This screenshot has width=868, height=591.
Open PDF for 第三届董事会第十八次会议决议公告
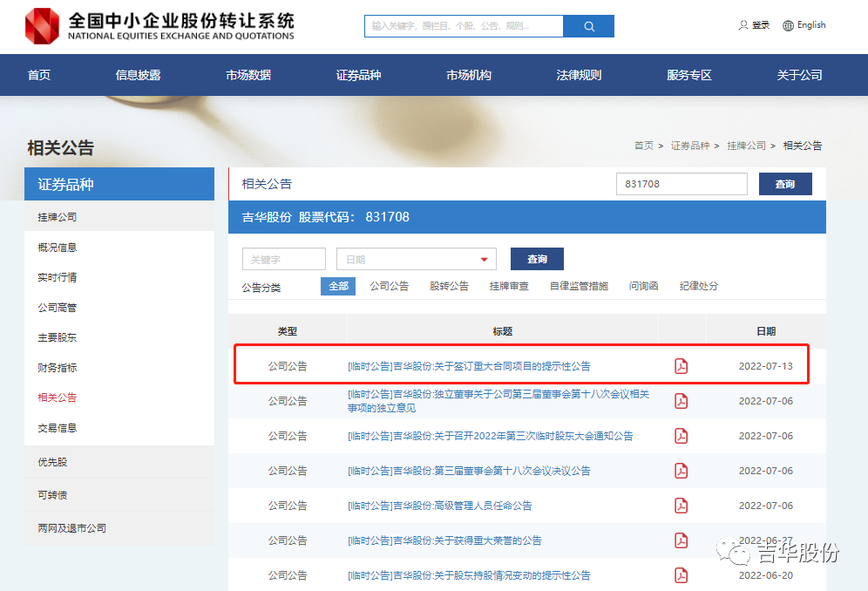[681, 471]
